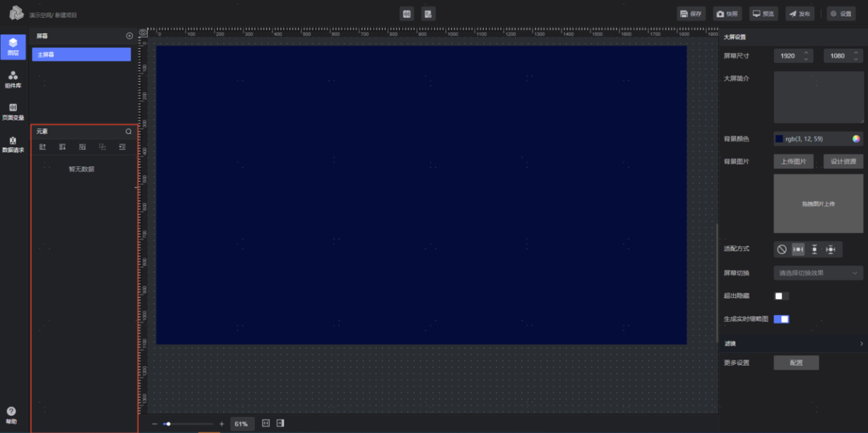Image resolution: width=868 pixels, height=433 pixels.
Task: Open the 组件库 component library panel
Action: click(13, 79)
